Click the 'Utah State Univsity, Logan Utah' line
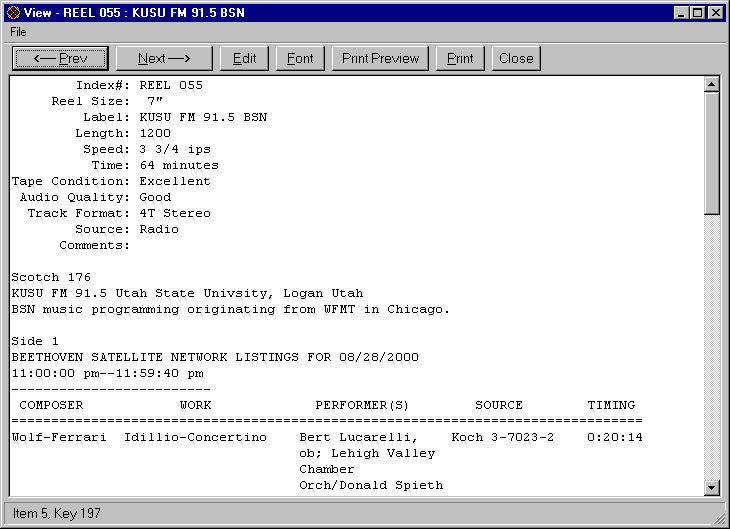730x529 pixels. pos(239,293)
